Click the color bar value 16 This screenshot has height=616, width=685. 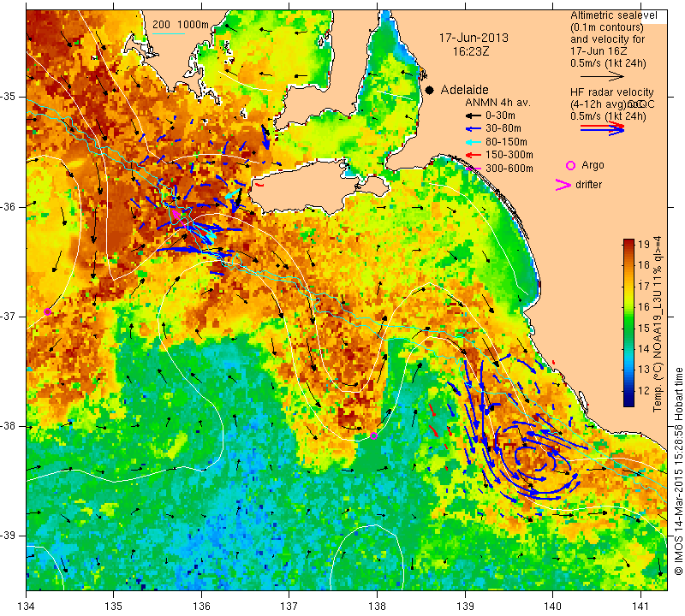click(x=644, y=306)
